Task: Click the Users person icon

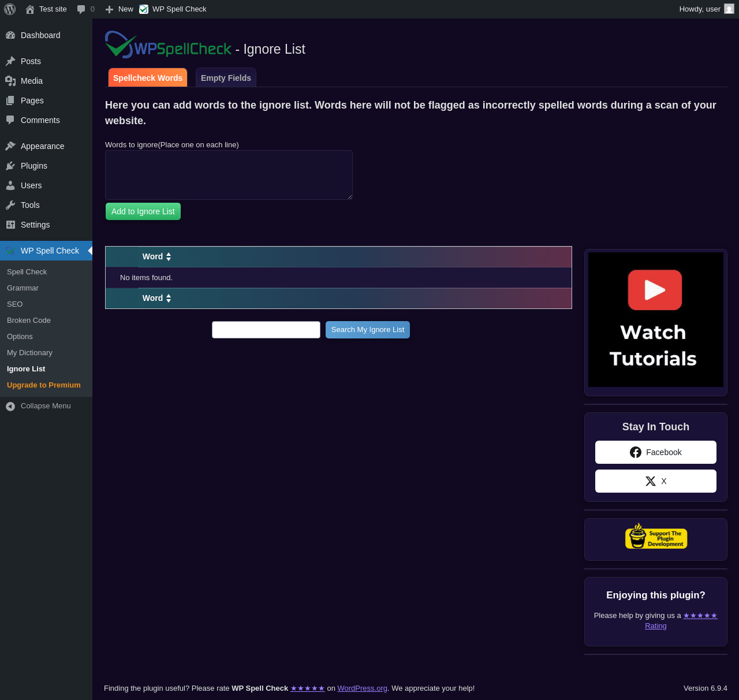Action: (x=10, y=185)
